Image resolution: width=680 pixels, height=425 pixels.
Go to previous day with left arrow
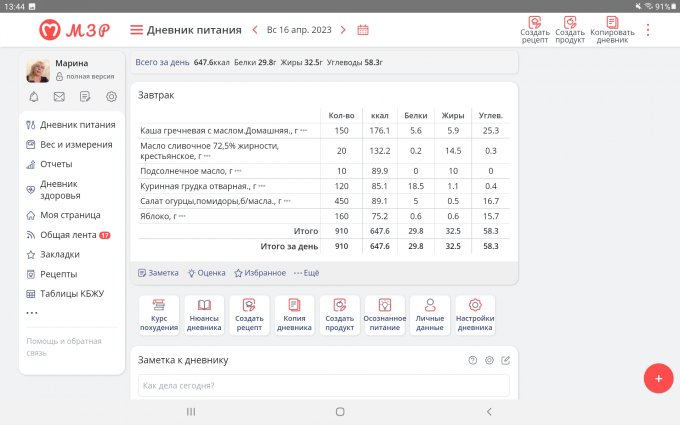pos(255,30)
